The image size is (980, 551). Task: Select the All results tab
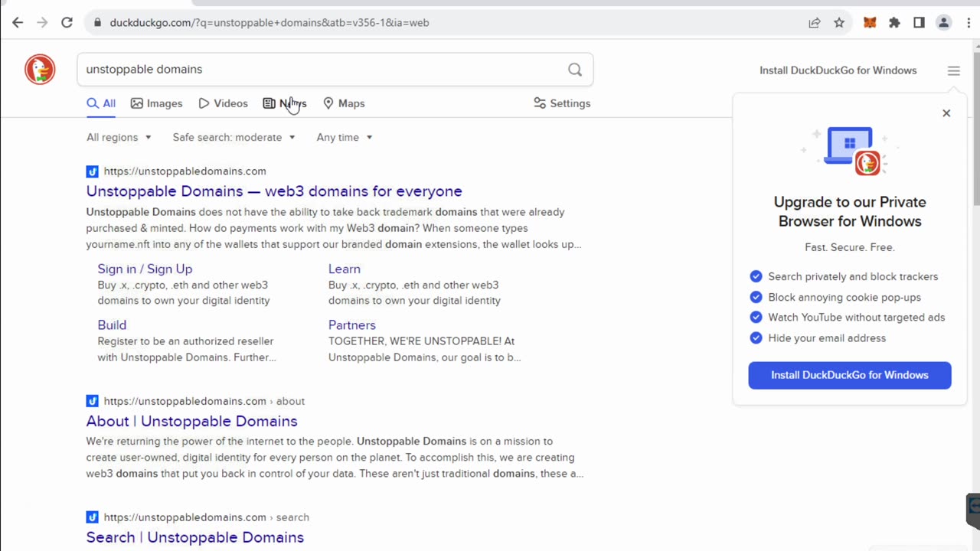click(x=101, y=103)
